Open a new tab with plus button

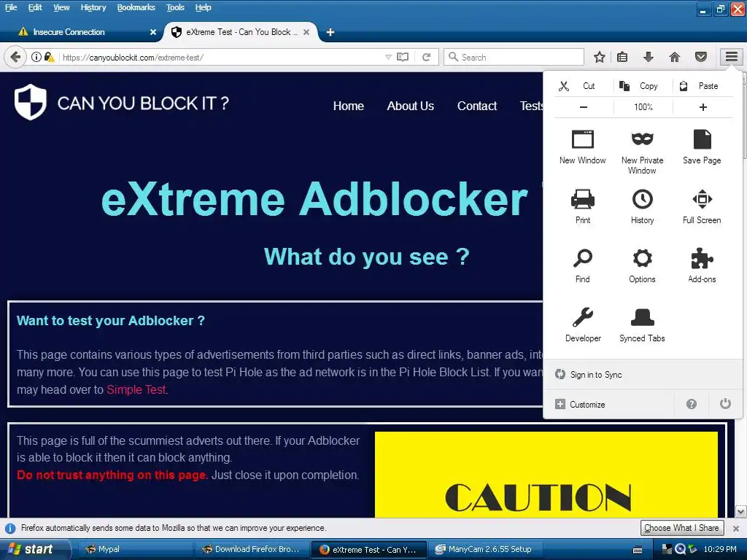tap(330, 32)
